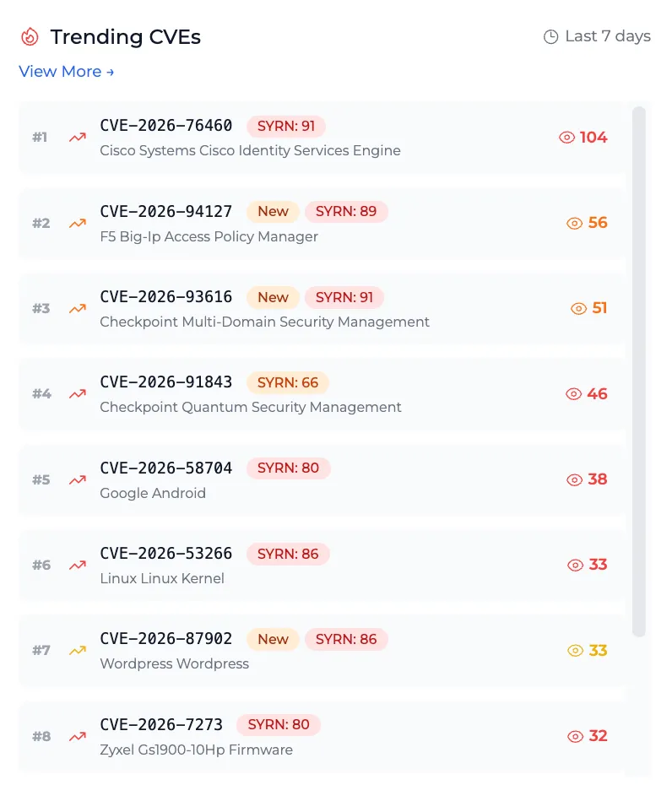
Task: Click the SYRN: 66 badge
Action: [x=287, y=382]
